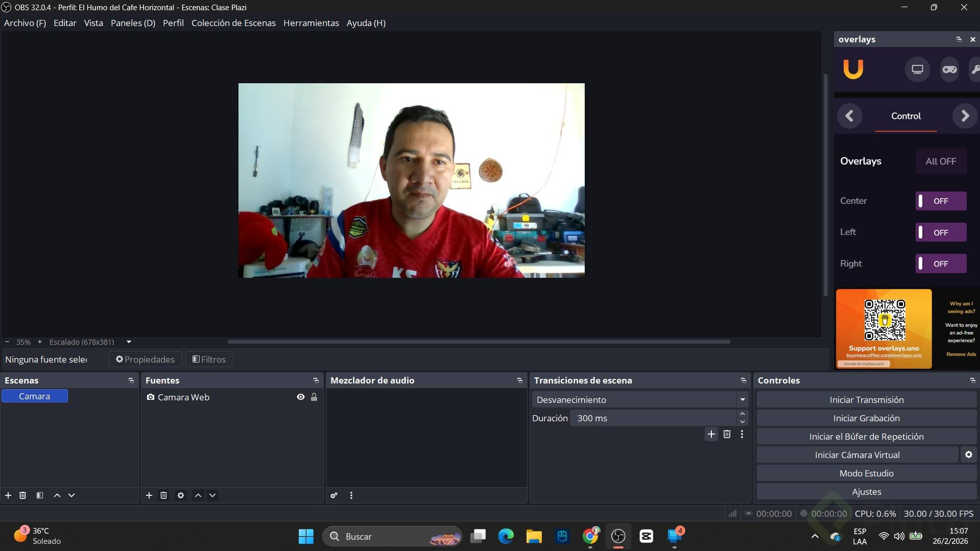Delete the Camara Web source with trash icon
Screen dimensions: 980x551
coord(163,495)
